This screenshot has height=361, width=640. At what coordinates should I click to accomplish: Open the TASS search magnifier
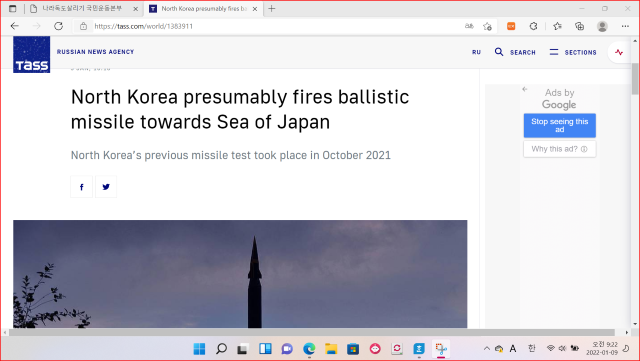(499, 52)
